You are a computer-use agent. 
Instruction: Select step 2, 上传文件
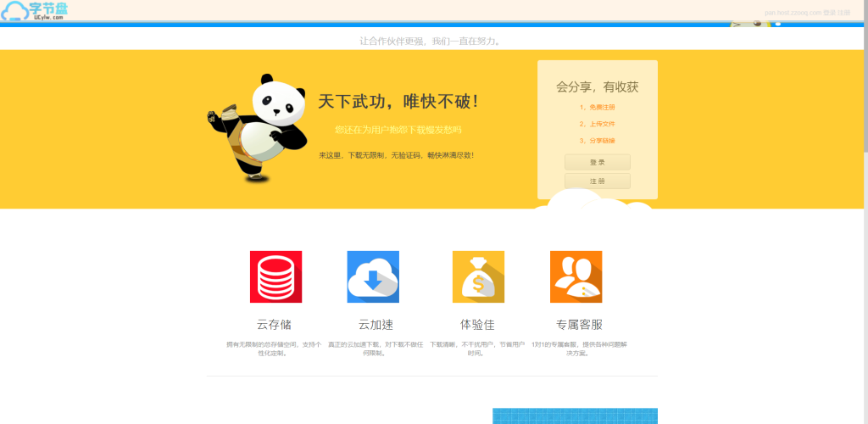(598, 124)
